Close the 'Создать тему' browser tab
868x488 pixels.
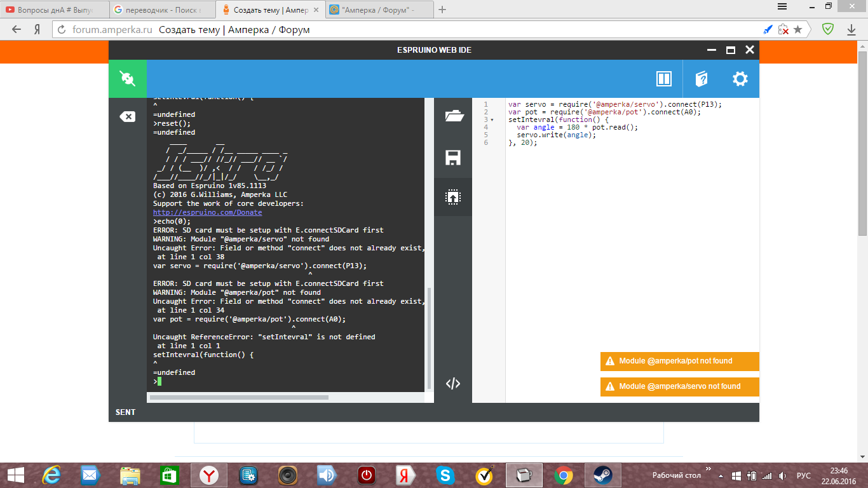pos(316,10)
